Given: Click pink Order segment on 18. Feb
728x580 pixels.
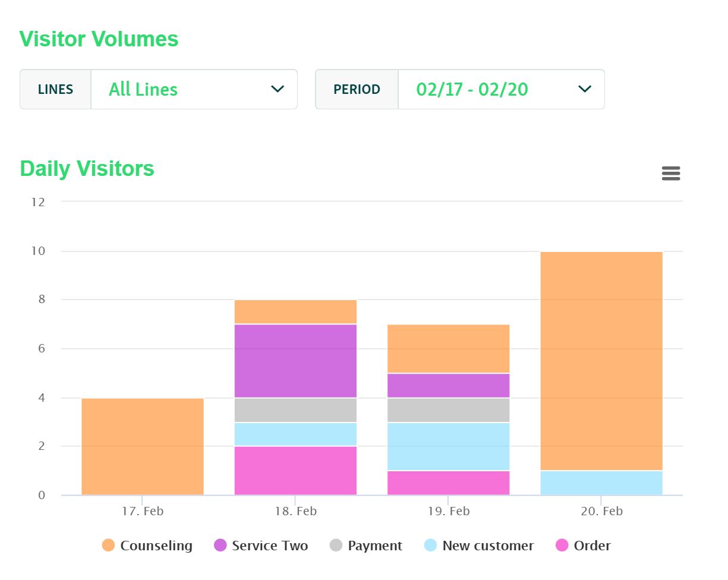Looking at the screenshot, I should [295, 471].
